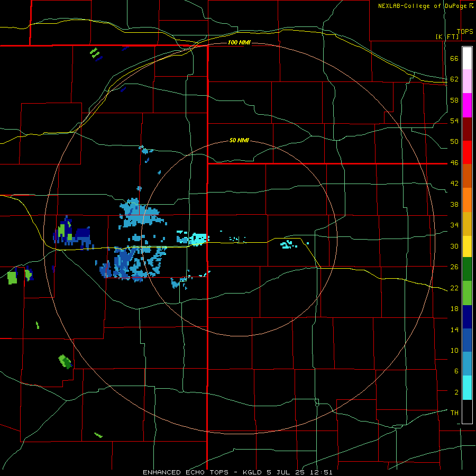Viewport: 476px width, 476px height.
Task: Click the ENHANCED ECHO TOPS KGLD caption
Action: 237,472
